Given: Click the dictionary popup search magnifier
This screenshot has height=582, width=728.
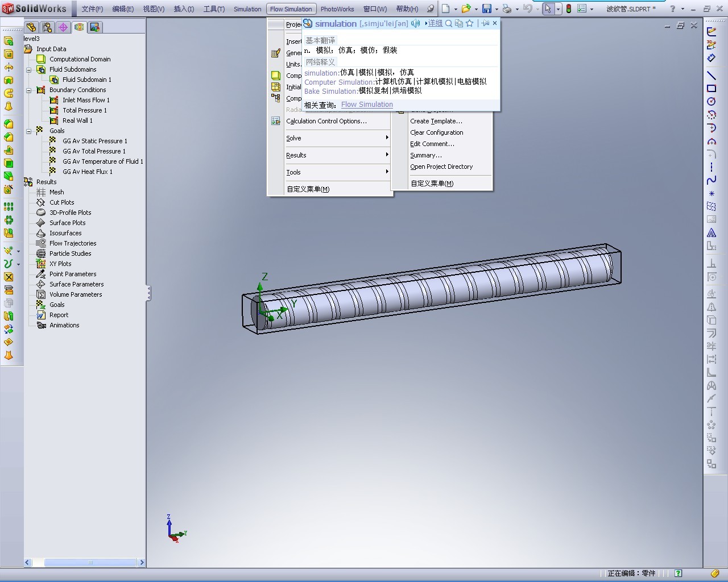Looking at the screenshot, I should pos(449,23).
